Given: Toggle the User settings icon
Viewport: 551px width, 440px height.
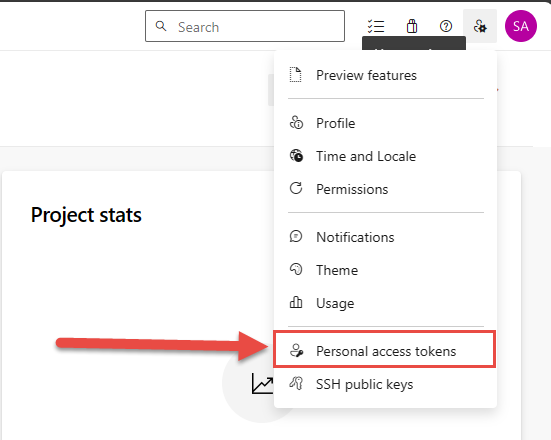Looking at the screenshot, I should click(480, 26).
